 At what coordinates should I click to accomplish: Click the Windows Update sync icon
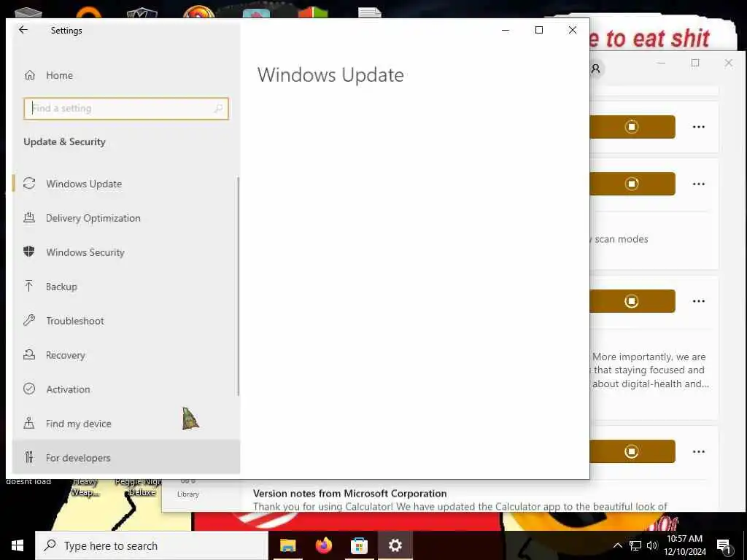pos(29,183)
